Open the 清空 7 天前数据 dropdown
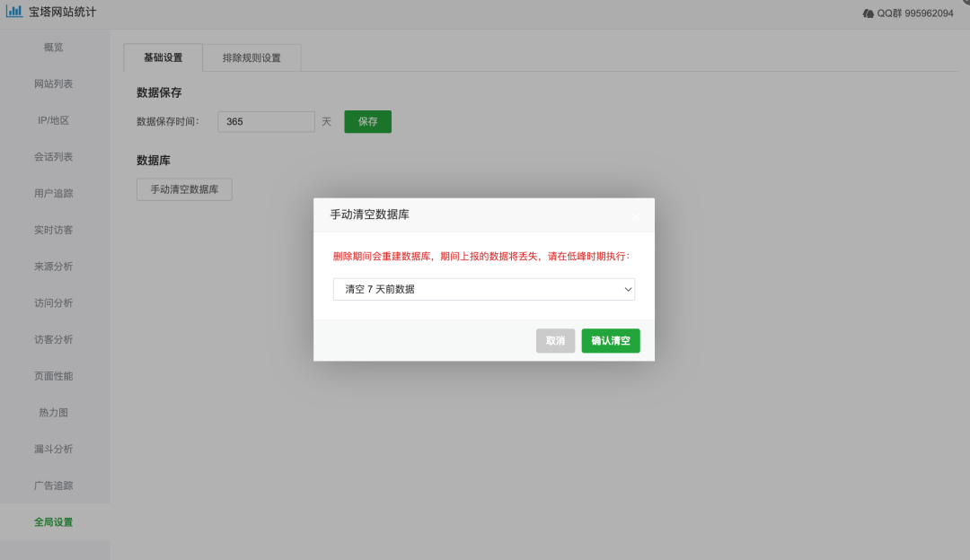 [484, 289]
